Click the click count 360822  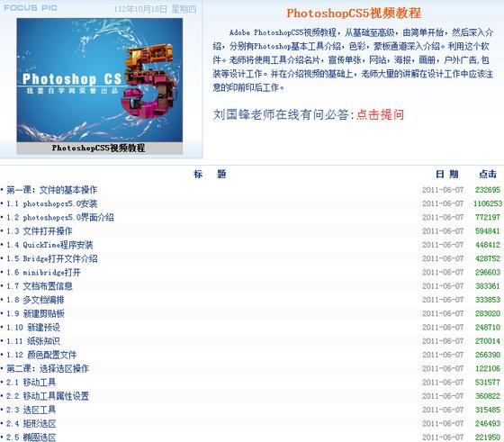point(488,396)
